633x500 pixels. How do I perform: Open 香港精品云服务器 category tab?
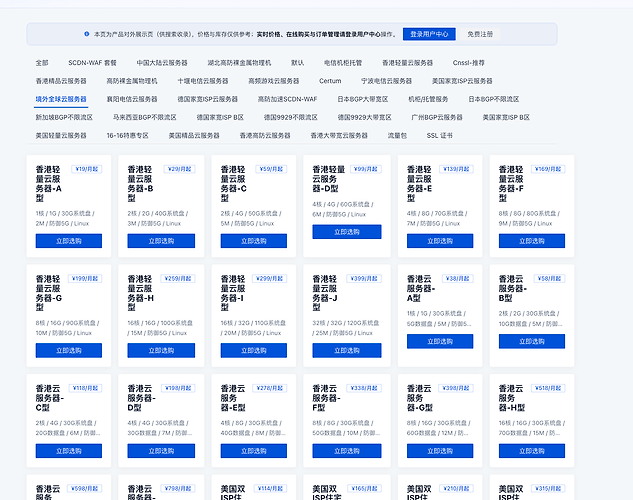61,81
